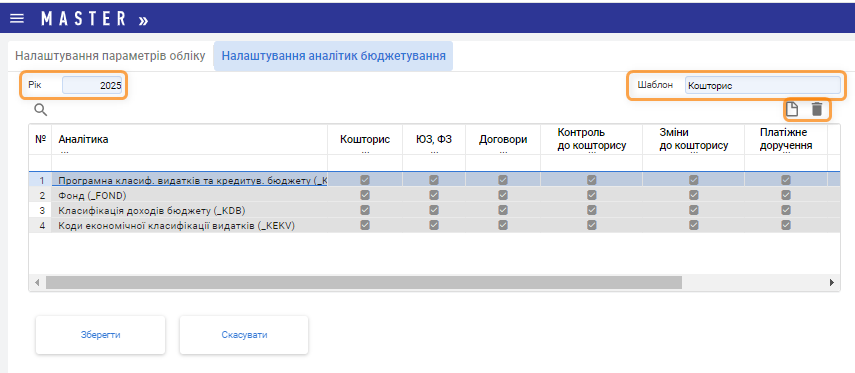Viewport: 855px width, 373px height.
Task: Toggle Договори checkbox for _KEKV row
Action: click(503, 225)
